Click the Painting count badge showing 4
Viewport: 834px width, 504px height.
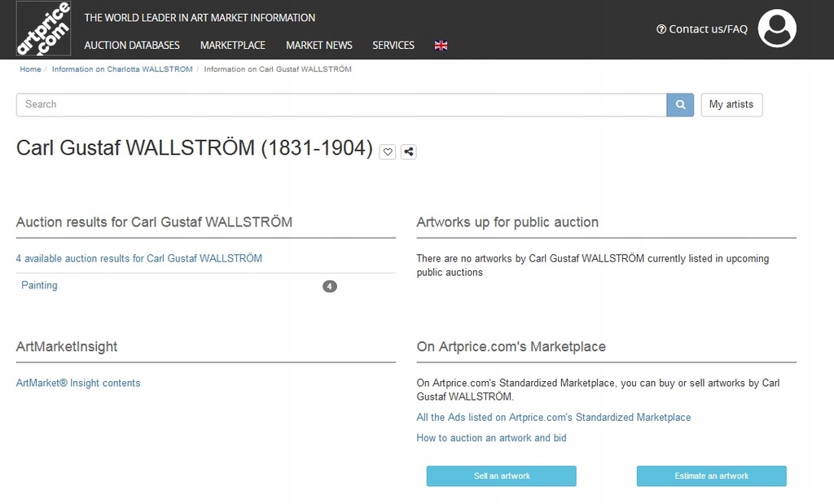click(330, 287)
